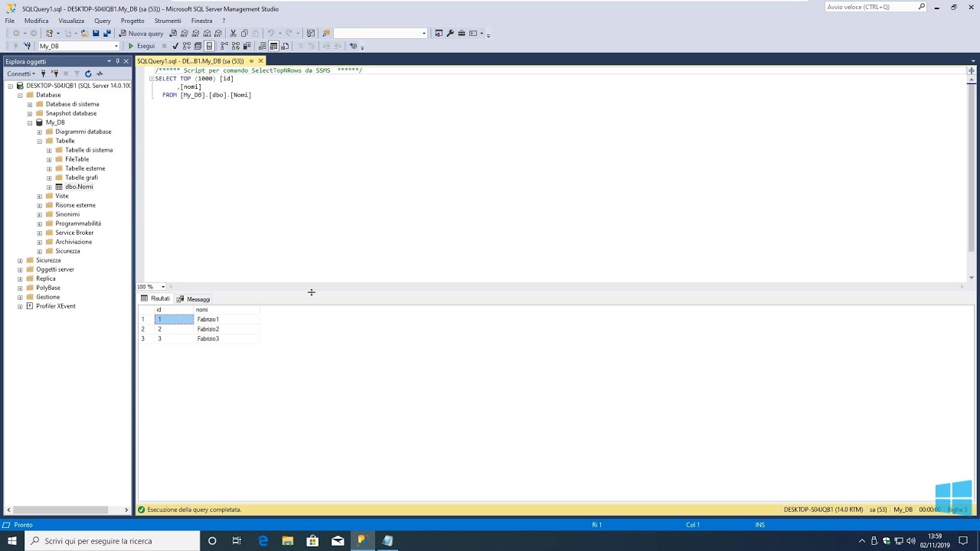
Task: Click the change connection icon next to My_DB
Action: pos(27,46)
